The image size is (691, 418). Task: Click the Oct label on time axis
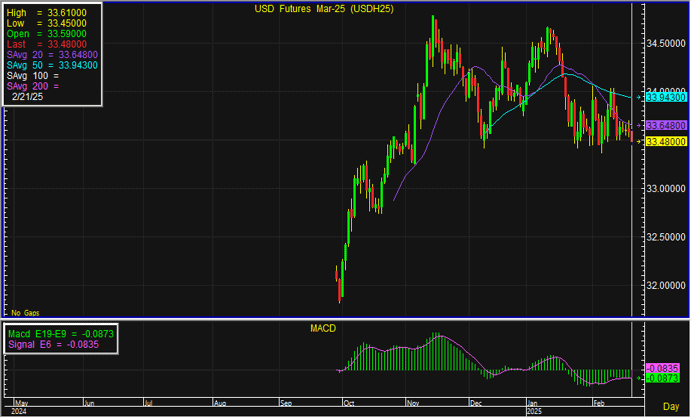pos(346,402)
